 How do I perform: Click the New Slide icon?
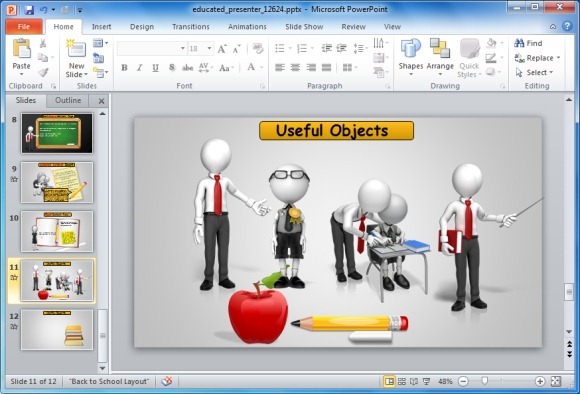tap(76, 48)
